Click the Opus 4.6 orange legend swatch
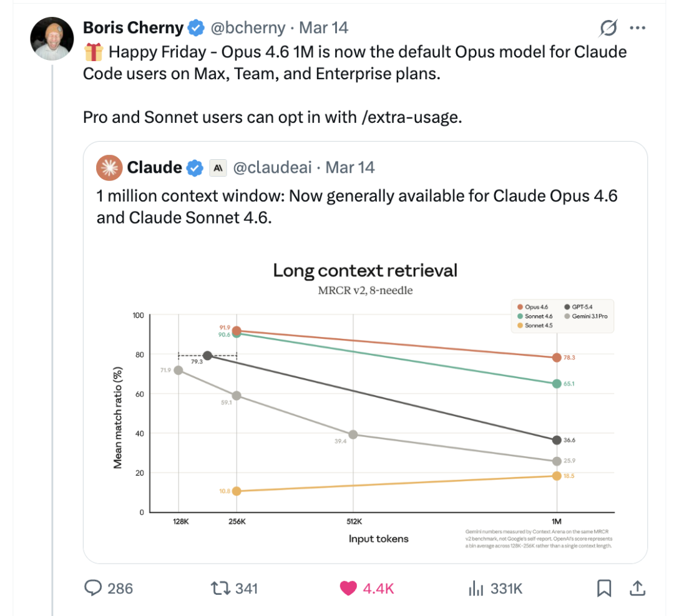Screen dimensions: 674x616 tap(519, 306)
